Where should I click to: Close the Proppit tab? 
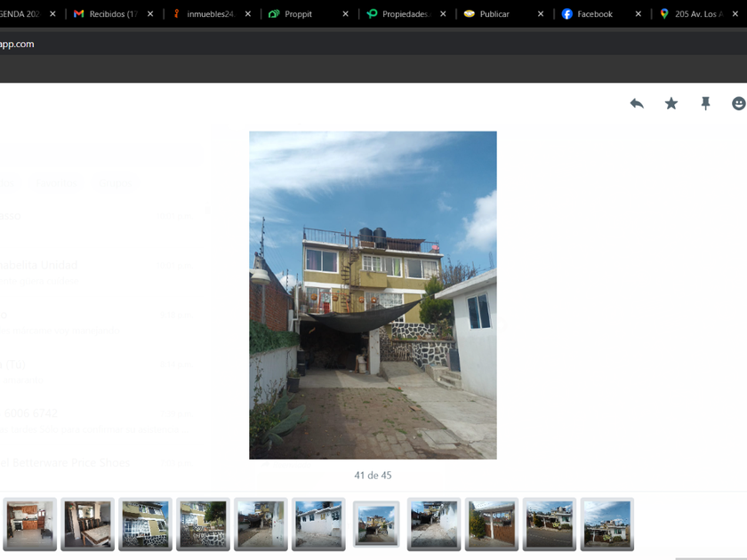[x=345, y=14]
